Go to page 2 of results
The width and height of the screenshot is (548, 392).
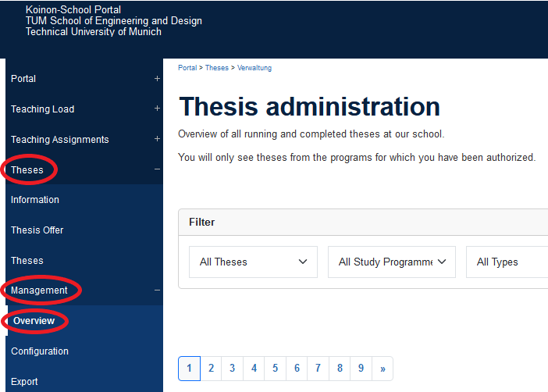pyautogui.click(x=211, y=369)
